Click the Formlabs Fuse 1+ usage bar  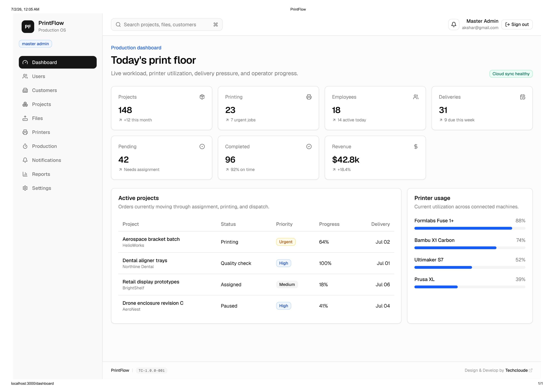pyautogui.click(x=470, y=228)
